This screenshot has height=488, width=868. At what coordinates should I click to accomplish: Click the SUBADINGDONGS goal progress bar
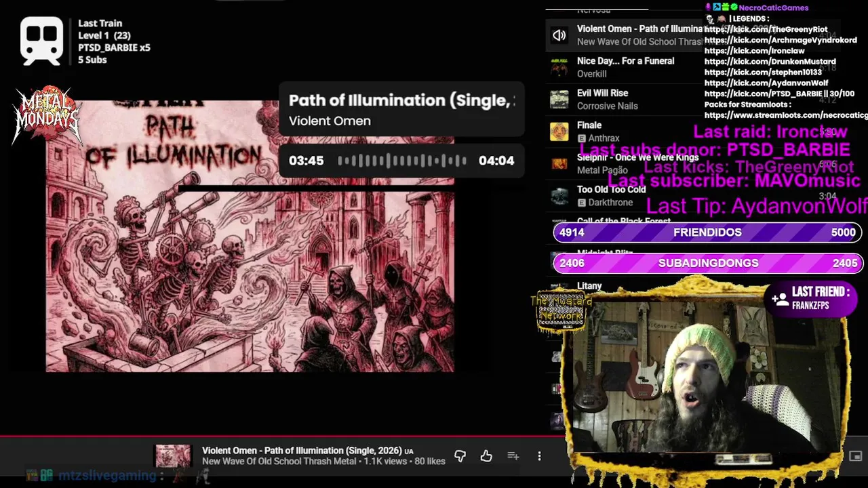[707, 263]
